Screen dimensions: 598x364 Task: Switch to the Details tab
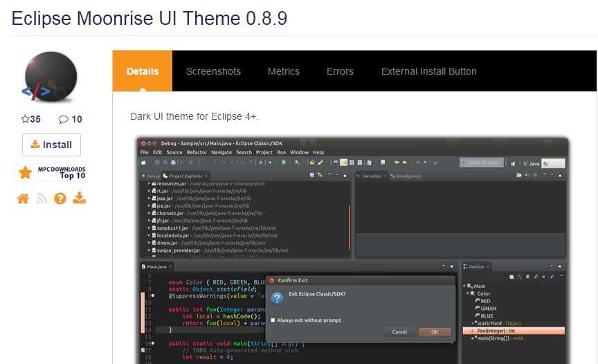click(143, 71)
